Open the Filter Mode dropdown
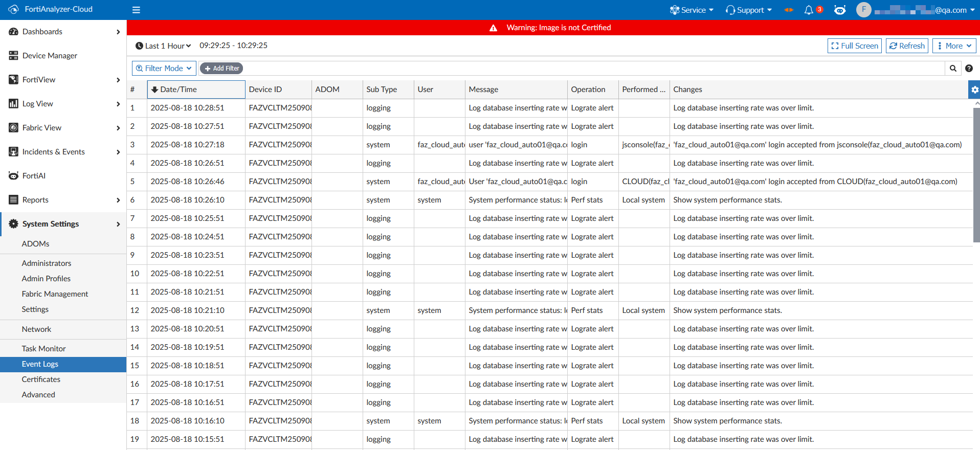This screenshot has height=450, width=980. click(x=164, y=69)
